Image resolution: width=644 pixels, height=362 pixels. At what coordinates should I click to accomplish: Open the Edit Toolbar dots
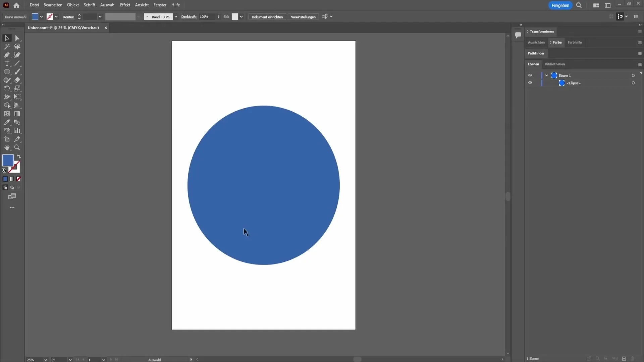(x=12, y=208)
